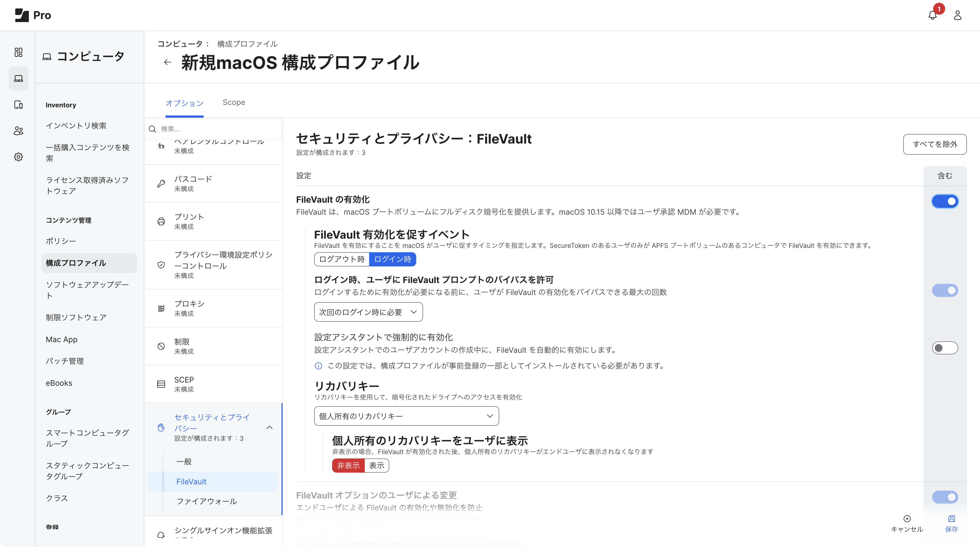Select ログアウト時 option
Viewport: 980px width, 547px height.
(342, 259)
